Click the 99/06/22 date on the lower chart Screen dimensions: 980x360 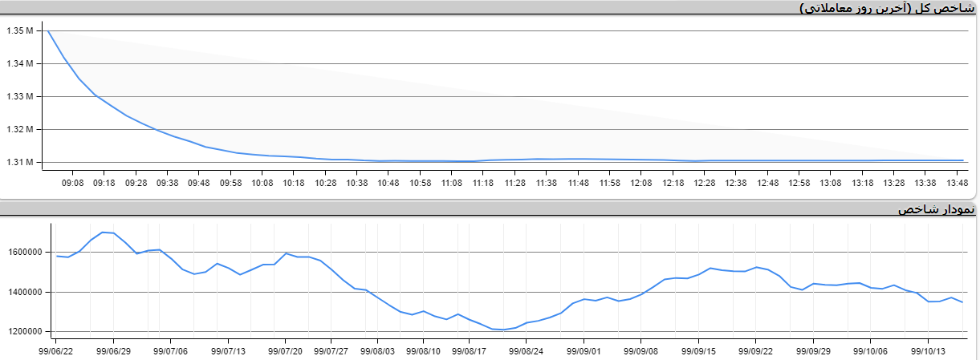[55, 350]
